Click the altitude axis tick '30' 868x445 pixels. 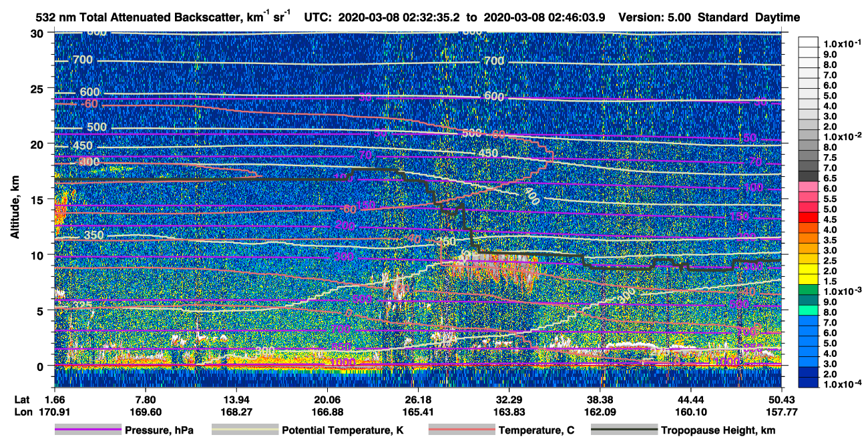pos(37,33)
